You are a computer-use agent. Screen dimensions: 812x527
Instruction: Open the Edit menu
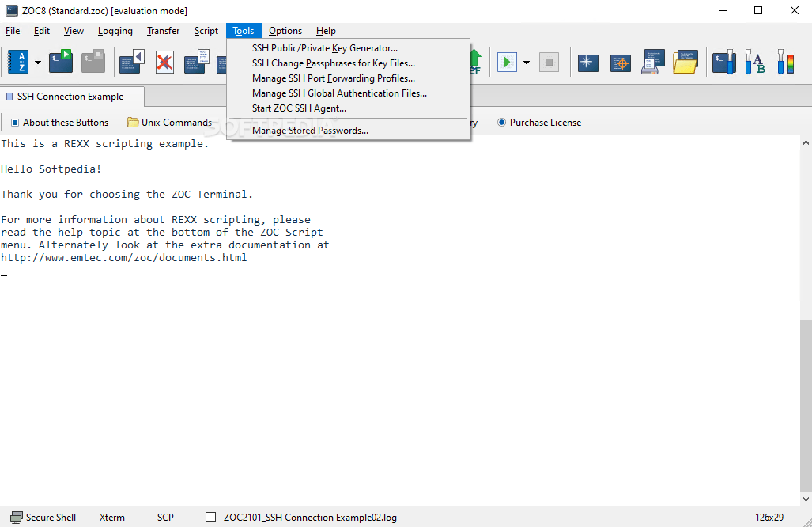[x=41, y=31]
